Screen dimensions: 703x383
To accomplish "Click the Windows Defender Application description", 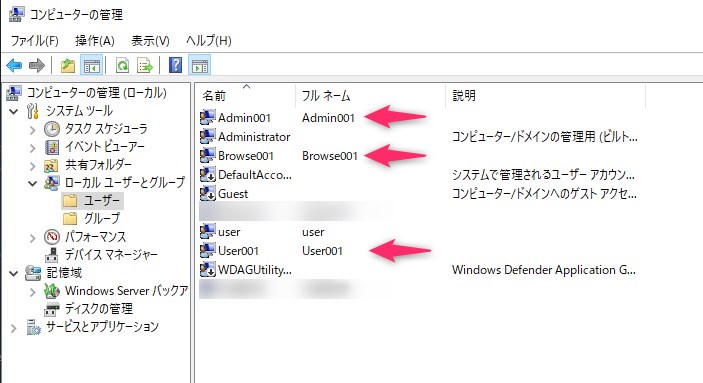I will click(544, 270).
